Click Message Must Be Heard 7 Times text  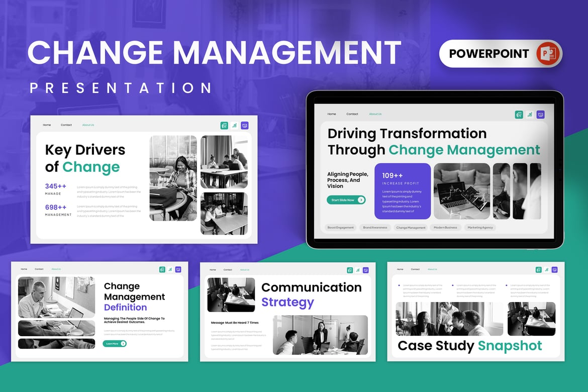click(x=235, y=323)
